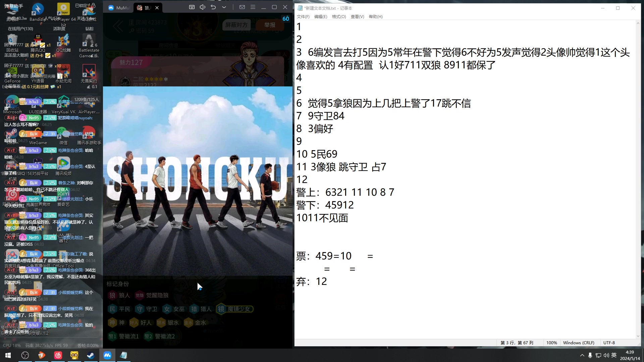Mark identity as 魔镜少女
This screenshot has width=644, height=362.
pyautogui.click(x=235, y=309)
